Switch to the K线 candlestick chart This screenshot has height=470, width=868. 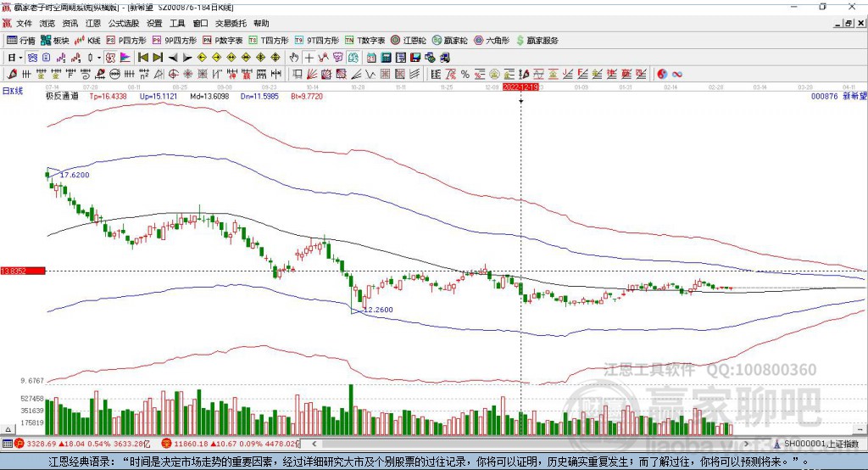88,40
